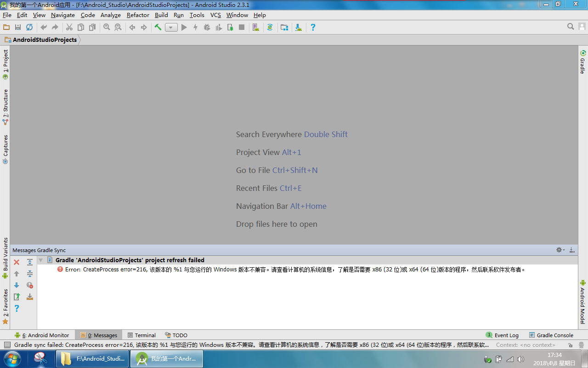Run the app with the play triangle
Screen dimensions: 588x368
[184, 27]
